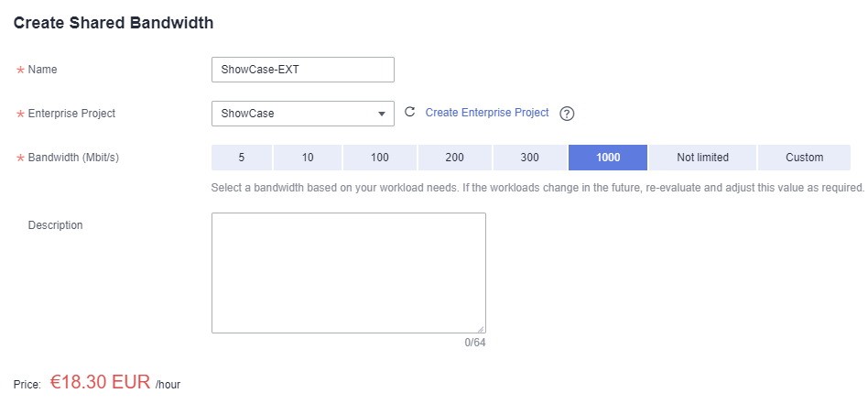This screenshot has height=404, width=868.
Task: Click the help question mark icon
Action: [567, 114]
